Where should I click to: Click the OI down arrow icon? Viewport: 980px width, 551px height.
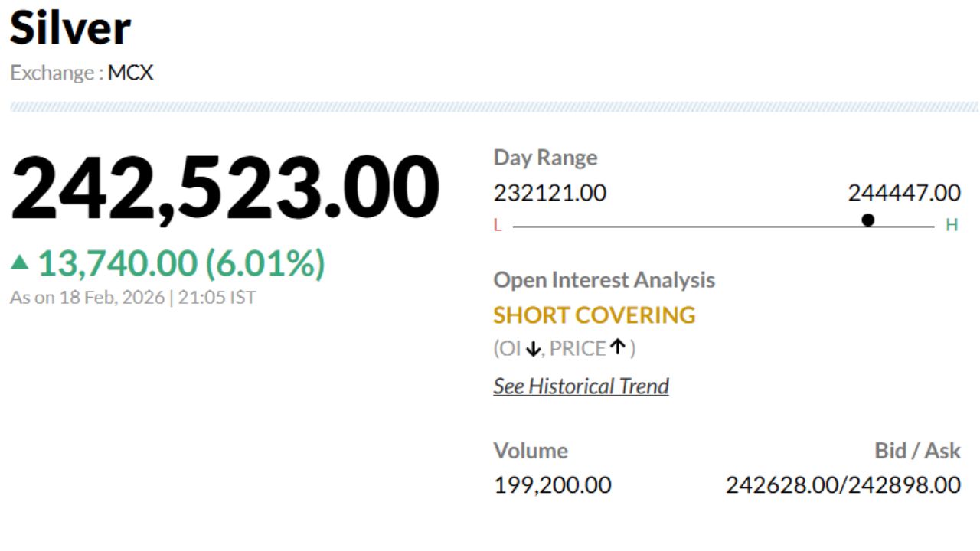(x=534, y=350)
